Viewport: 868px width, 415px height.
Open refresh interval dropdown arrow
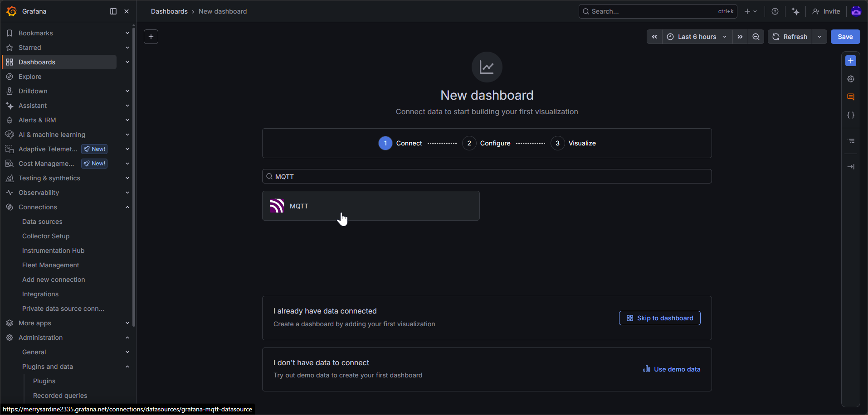(819, 37)
